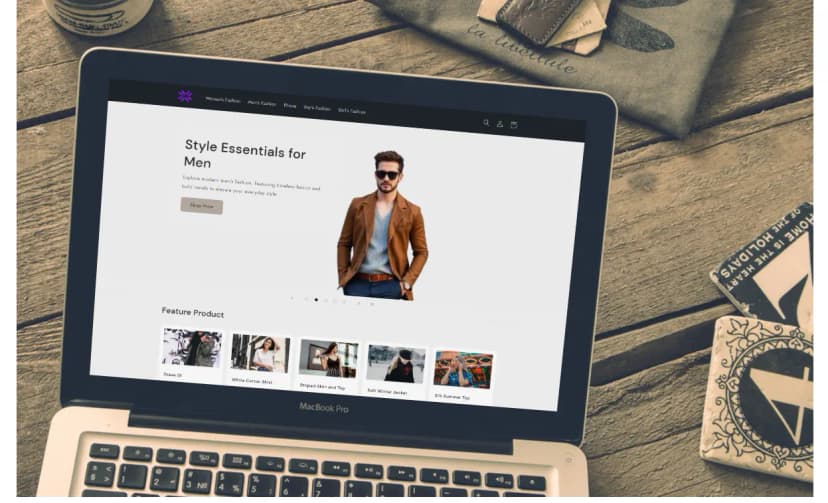Open the Boy's Fashion menu item

317,107
